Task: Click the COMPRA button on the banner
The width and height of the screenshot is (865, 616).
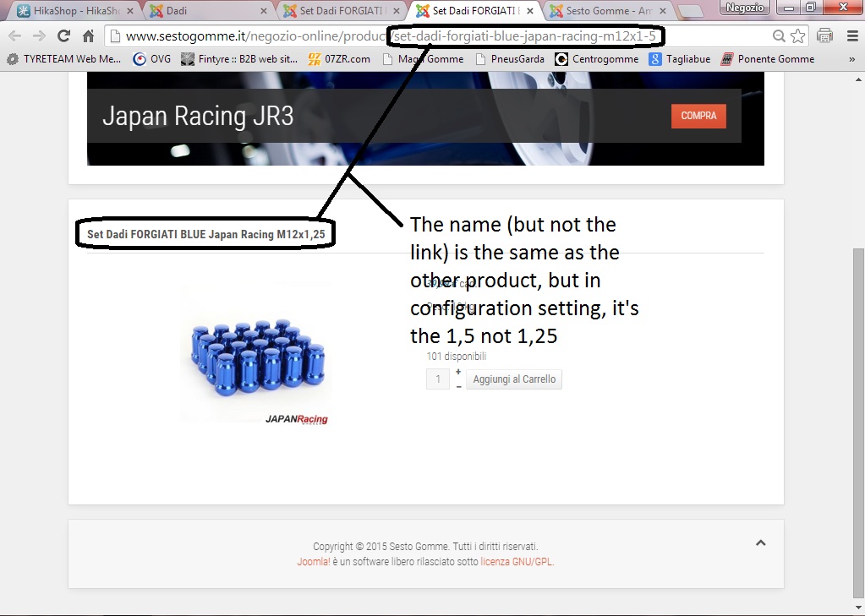Action: click(x=698, y=116)
